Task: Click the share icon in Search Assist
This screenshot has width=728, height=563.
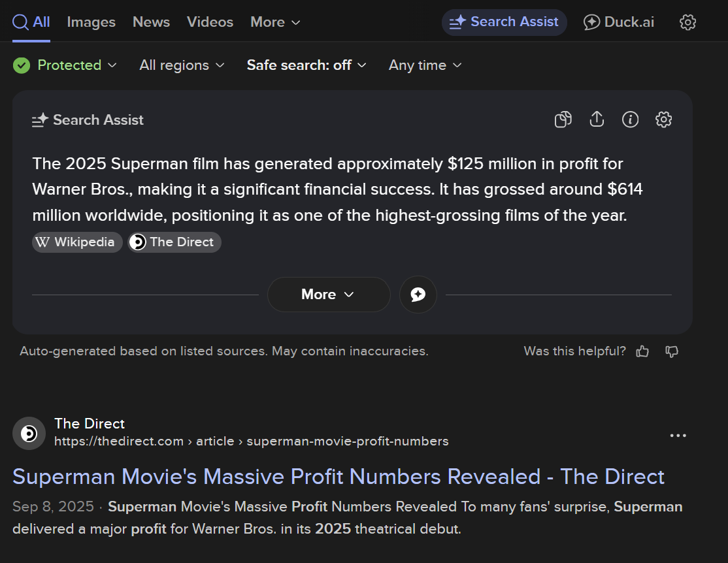Action: [x=597, y=120]
